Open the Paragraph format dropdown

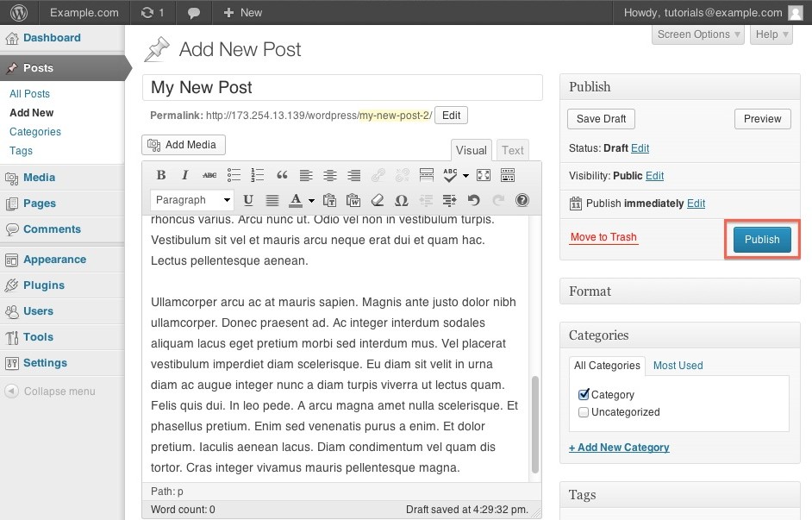pyautogui.click(x=192, y=200)
